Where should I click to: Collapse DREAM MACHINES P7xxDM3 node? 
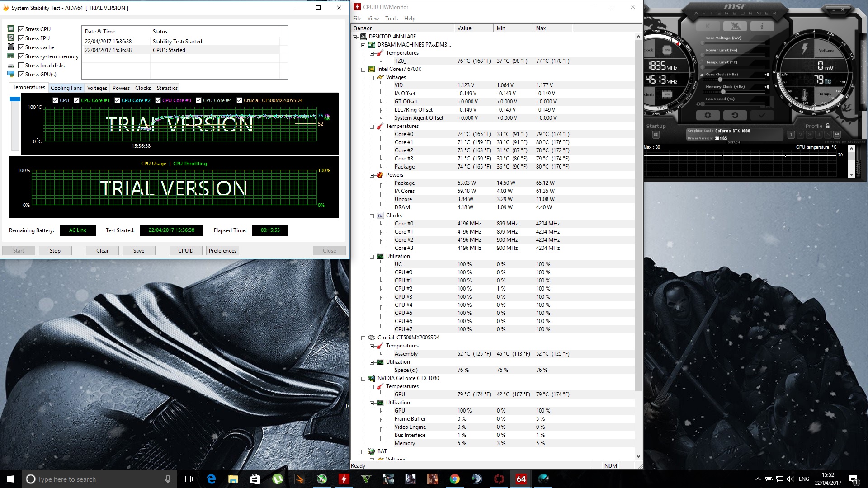(x=363, y=45)
